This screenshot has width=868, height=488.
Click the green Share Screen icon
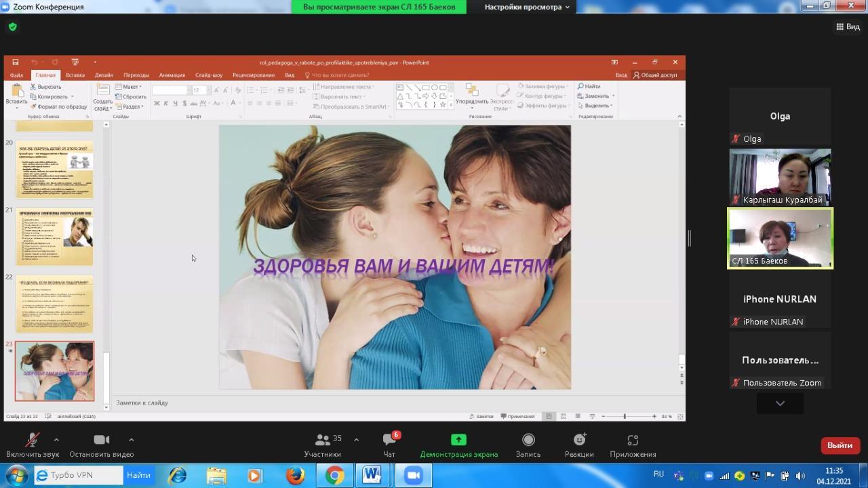click(x=458, y=440)
